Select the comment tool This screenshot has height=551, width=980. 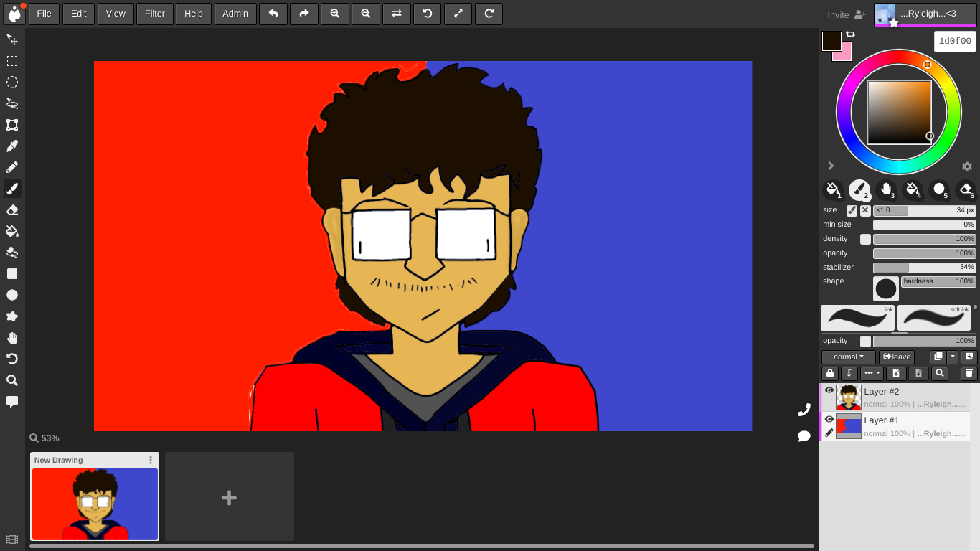12,401
